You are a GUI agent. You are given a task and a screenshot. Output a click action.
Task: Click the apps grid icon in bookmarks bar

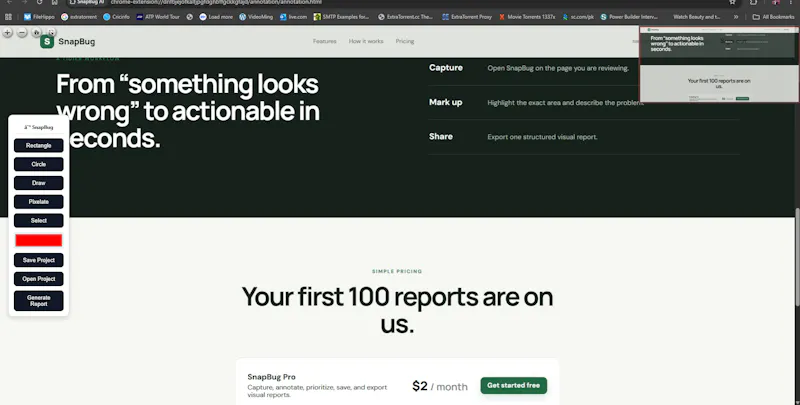click(x=8, y=17)
